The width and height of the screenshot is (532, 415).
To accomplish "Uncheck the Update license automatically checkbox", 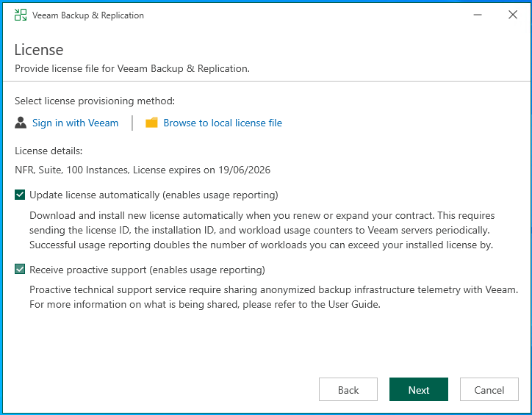I will 20,195.
